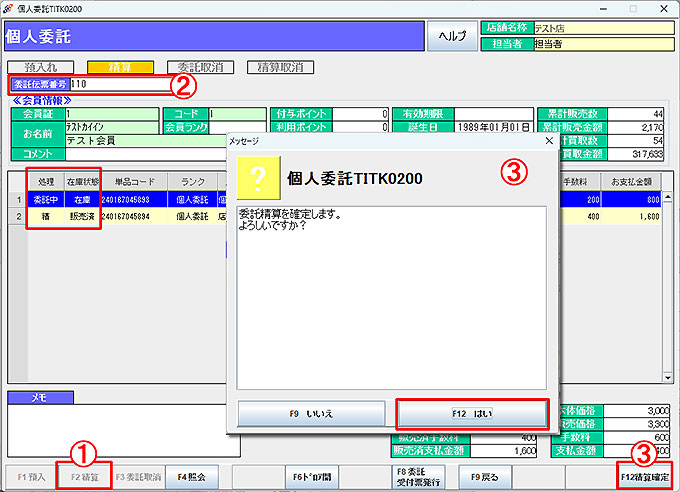Close the 個人委託TITK0200 main window
Viewport: 680px width, 492px height.
tap(664, 9)
